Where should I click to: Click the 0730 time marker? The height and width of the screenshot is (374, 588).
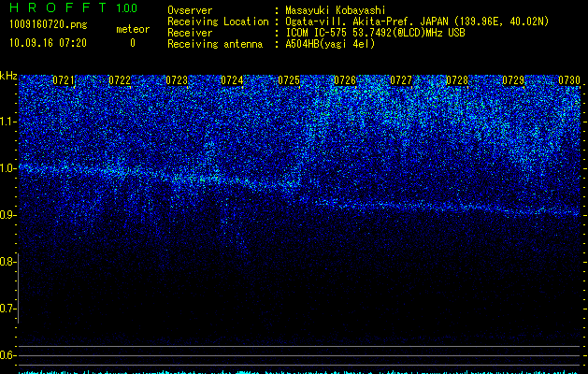pos(569,80)
